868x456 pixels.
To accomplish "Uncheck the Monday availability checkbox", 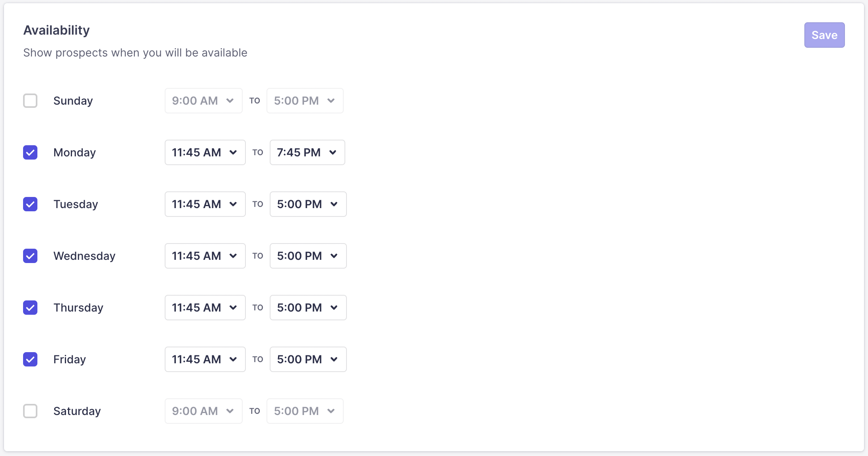I will coord(30,152).
